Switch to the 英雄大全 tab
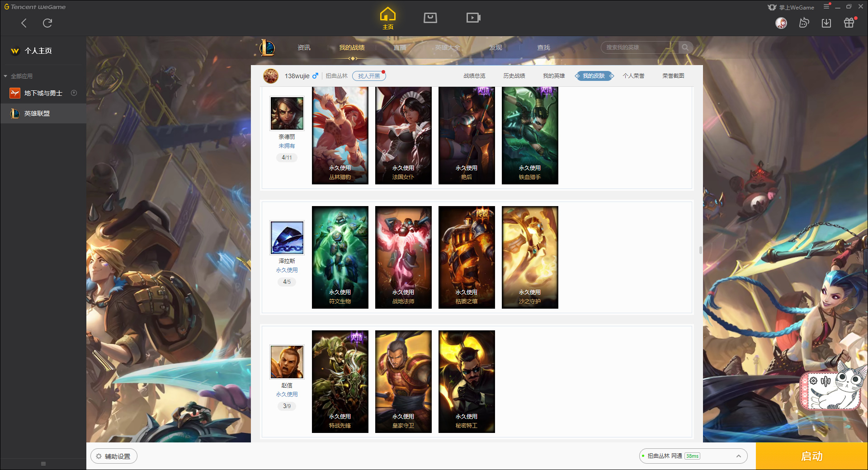 click(x=448, y=47)
